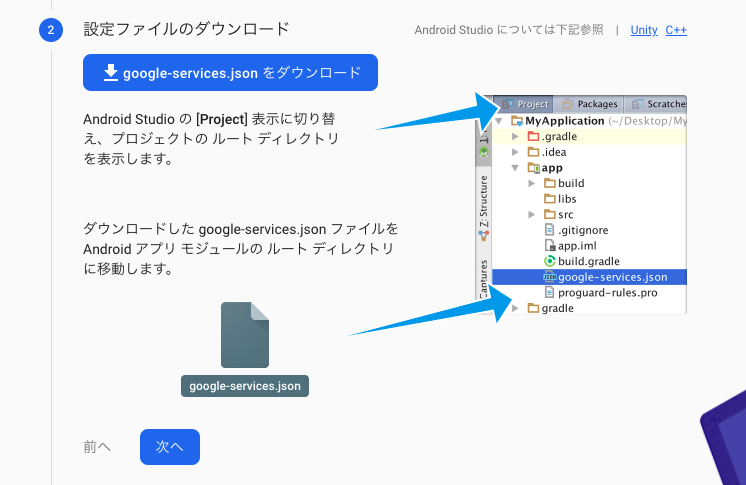Click the Structure tool icon on side strip
This screenshot has width=746, height=485.
coord(484,235)
